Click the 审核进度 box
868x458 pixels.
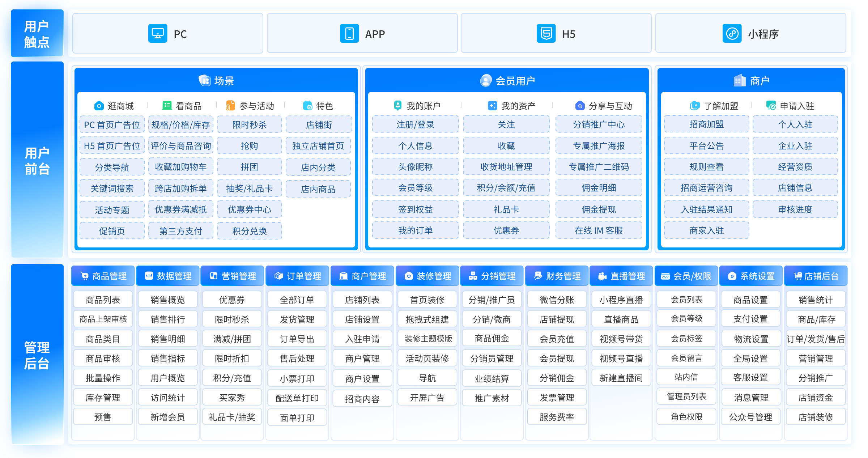[x=795, y=209]
